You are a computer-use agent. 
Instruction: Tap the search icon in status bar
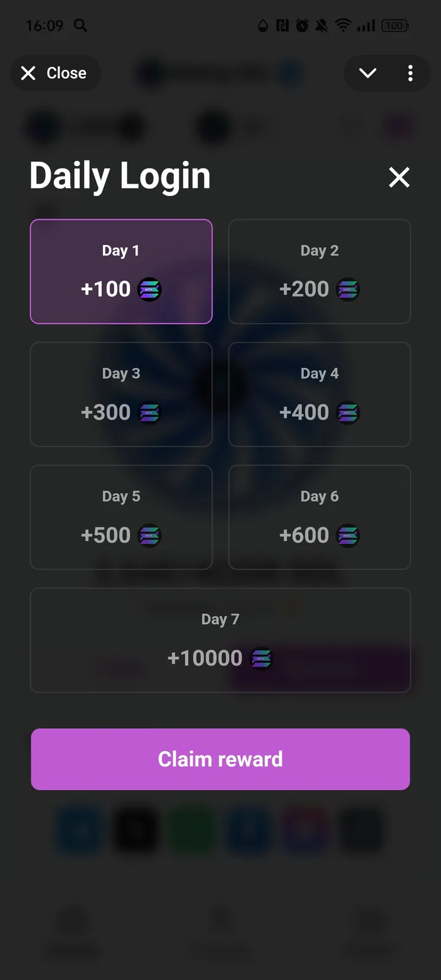[80, 25]
